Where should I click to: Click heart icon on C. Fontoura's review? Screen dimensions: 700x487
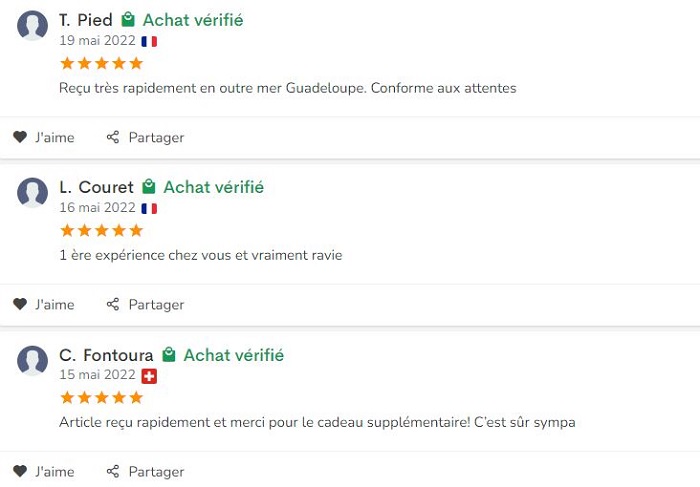click(20, 471)
